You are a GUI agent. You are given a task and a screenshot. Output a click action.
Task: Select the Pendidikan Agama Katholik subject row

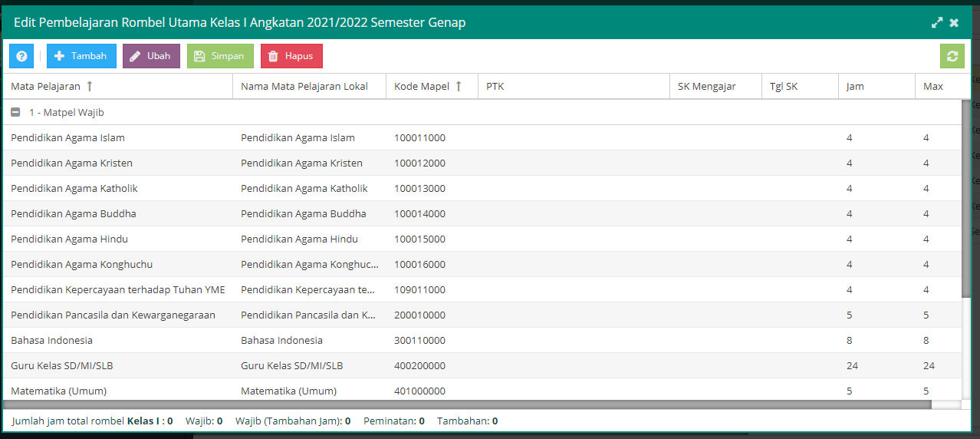point(482,188)
